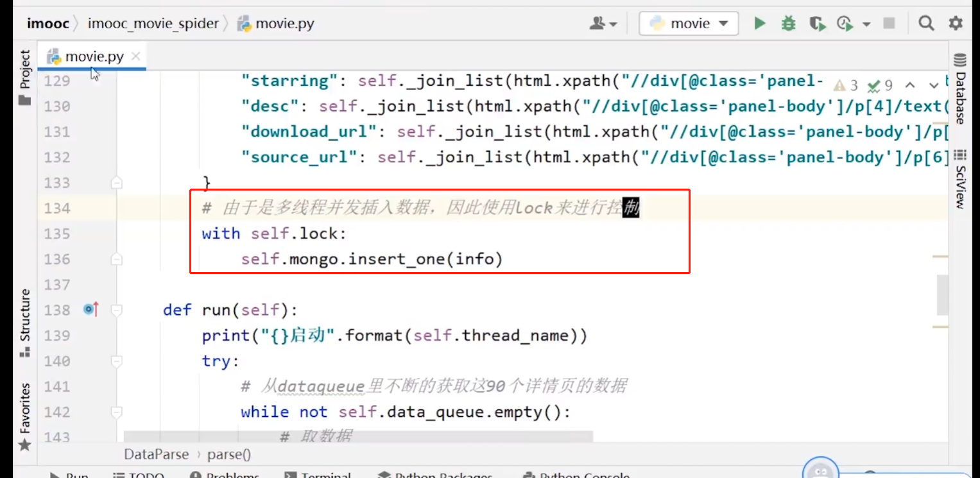This screenshot has width=980, height=478.
Task: Click override marker on line 138
Action: (91, 310)
